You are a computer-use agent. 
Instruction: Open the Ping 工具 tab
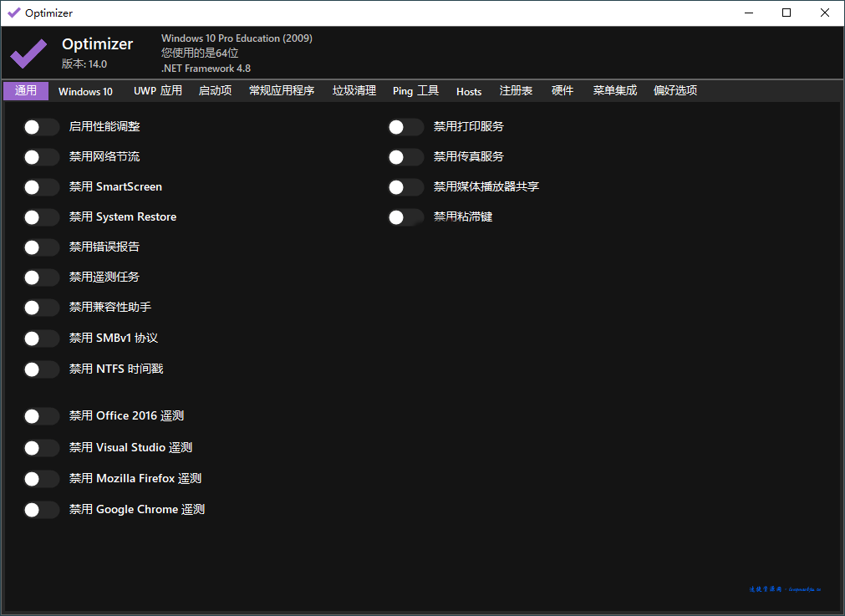pos(415,90)
